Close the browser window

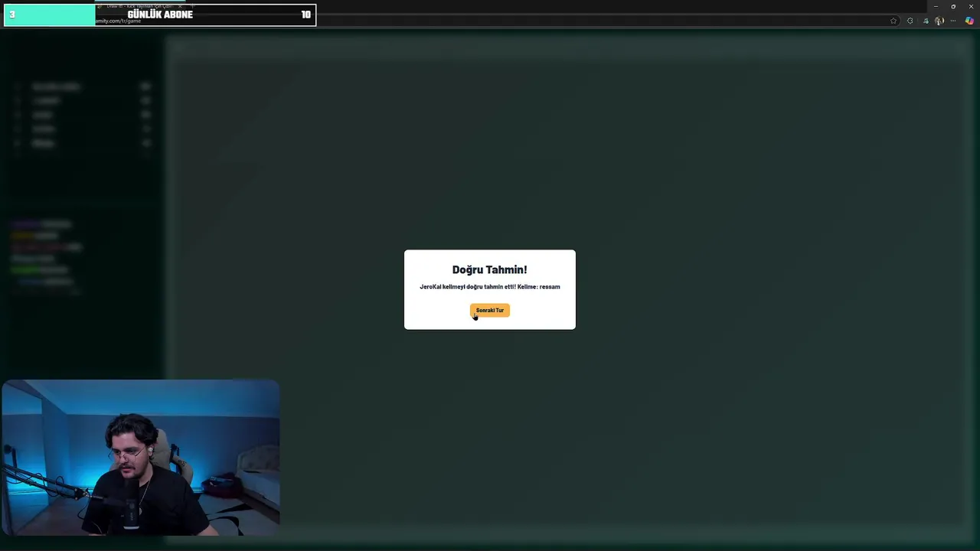click(971, 6)
